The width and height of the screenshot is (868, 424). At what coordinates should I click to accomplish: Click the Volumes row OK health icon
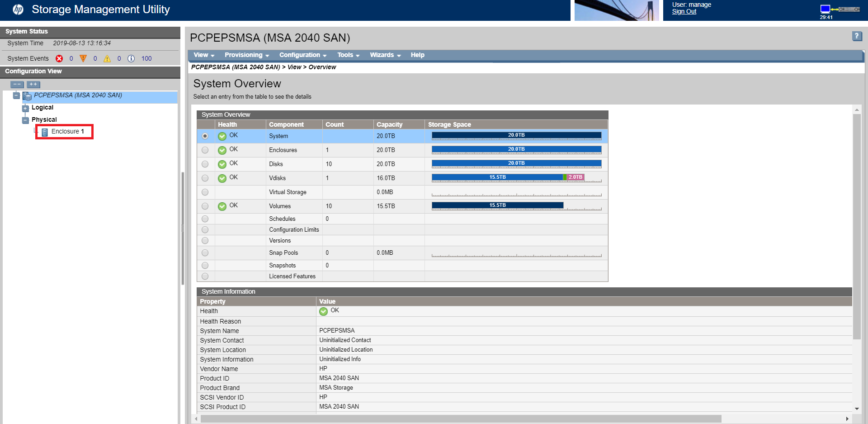coord(222,206)
